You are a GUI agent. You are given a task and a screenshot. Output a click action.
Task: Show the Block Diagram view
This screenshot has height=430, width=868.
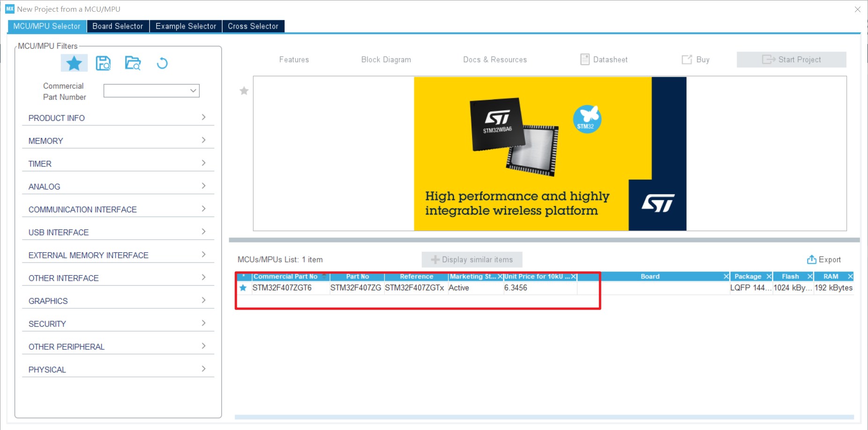[386, 60]
